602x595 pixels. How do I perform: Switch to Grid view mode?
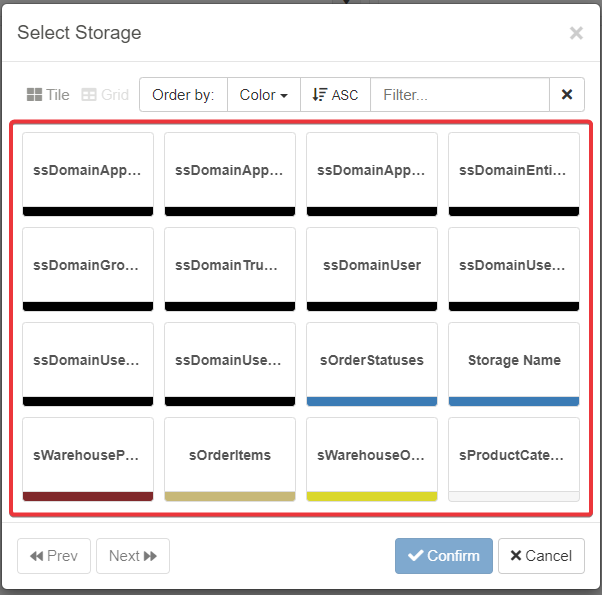105,95
